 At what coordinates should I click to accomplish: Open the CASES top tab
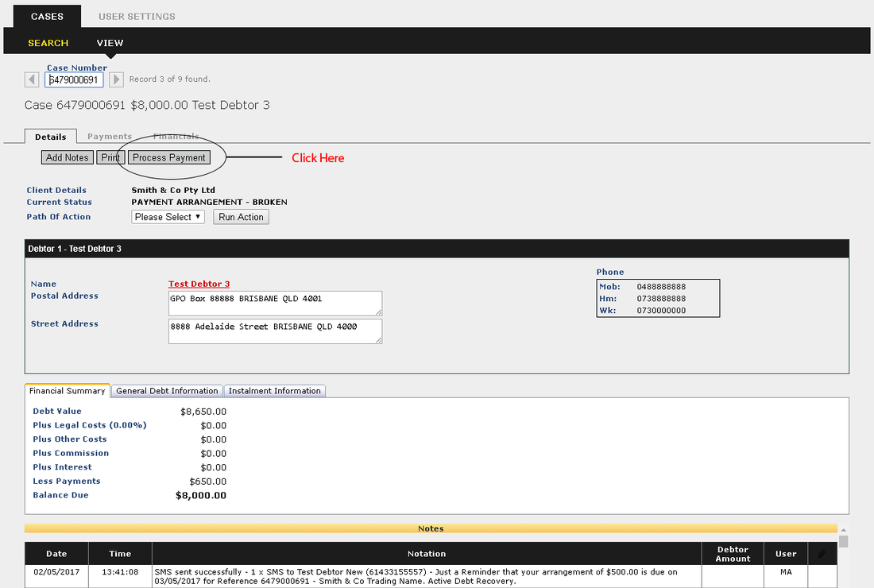(48, 17)
